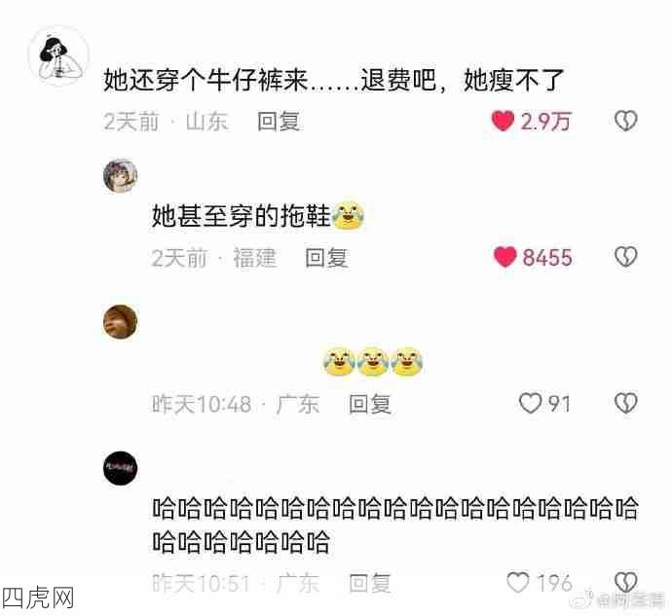The width and height of the screenshot is (672, 616).
Task: Tap broken heart on the 哈哈哈 comment
Action: coord(626,583)
